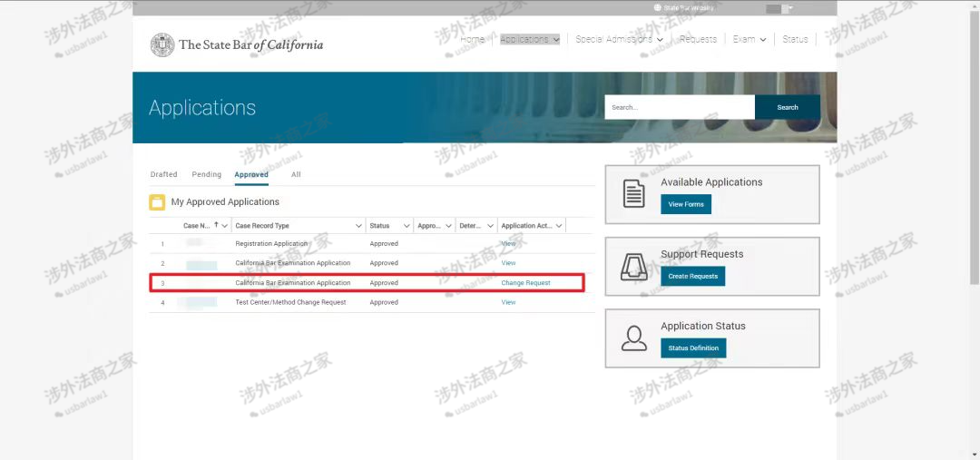Switch to the Pending tab
Image resolution: width=980 pixels, height=460 pixels.
click(207, 174)
